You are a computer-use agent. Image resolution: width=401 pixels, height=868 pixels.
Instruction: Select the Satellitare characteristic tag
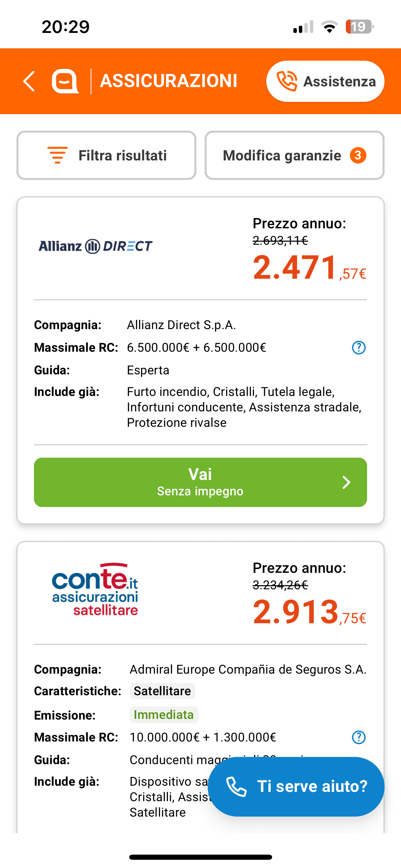coord(162,691)
